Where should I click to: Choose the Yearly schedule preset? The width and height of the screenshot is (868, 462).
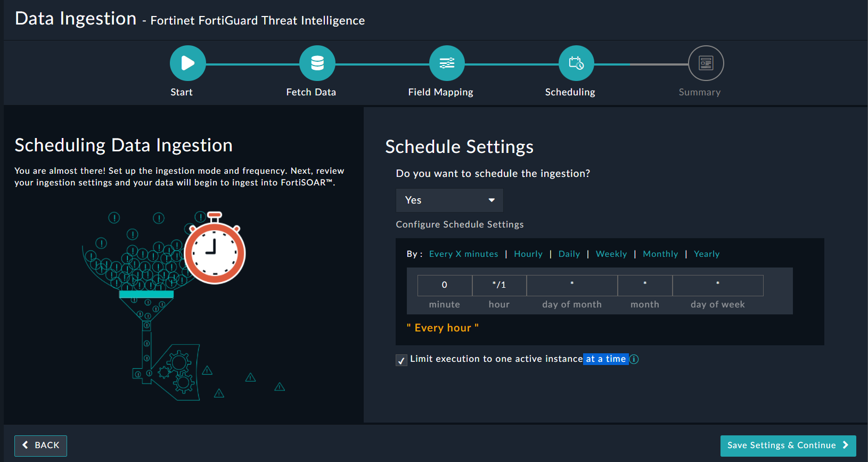706,254
